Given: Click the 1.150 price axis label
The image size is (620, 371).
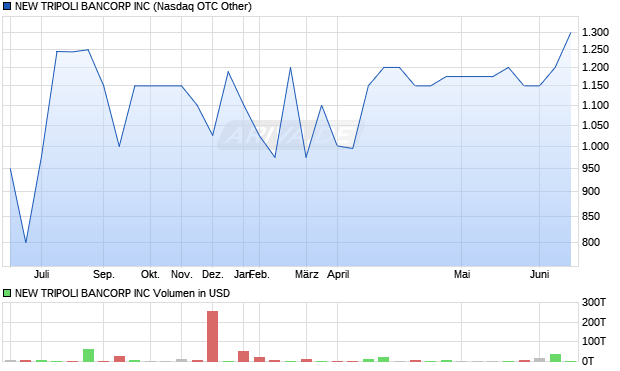Looking at the screenshot, I should point(595,85).
